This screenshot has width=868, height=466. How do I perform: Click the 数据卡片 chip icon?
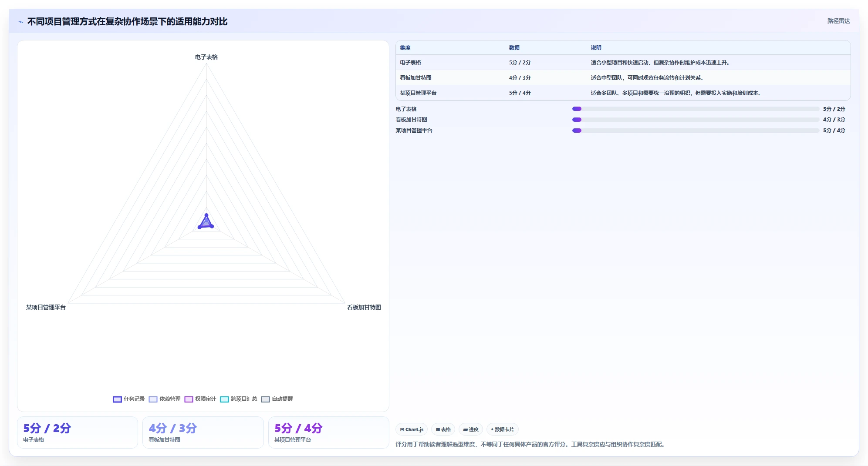click(492, 429)
